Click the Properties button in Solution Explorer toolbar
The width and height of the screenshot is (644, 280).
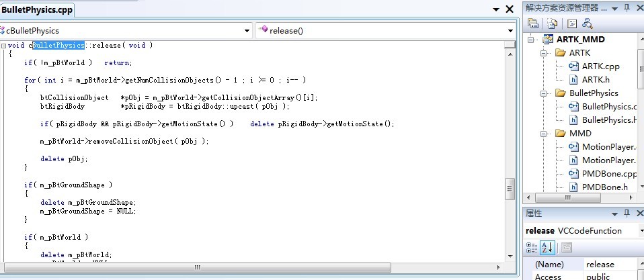point(534,24)
